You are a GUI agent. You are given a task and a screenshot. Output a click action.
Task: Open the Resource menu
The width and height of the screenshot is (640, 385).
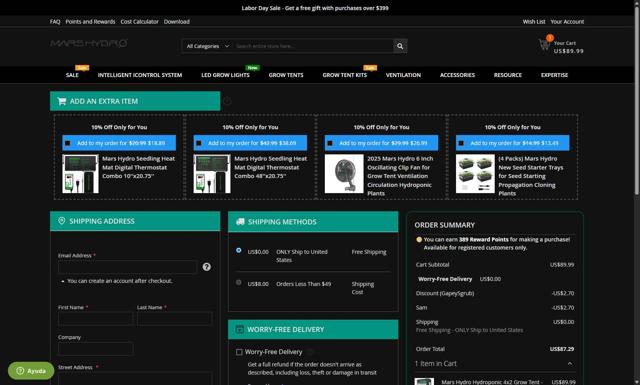click(508, 75)
